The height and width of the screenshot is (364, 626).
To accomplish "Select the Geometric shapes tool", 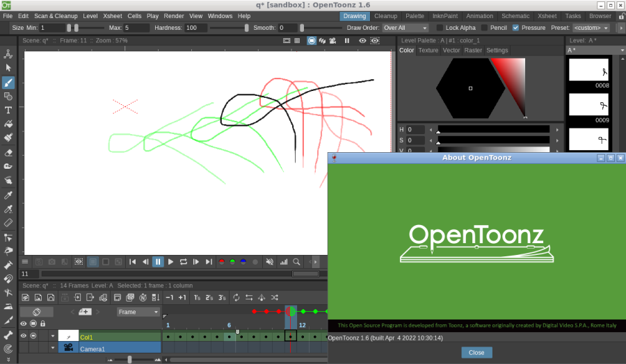I will click(x=8, y=97).
